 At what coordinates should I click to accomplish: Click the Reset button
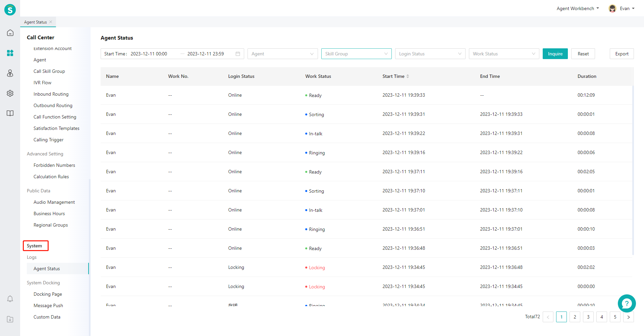(x=583, y=54)
